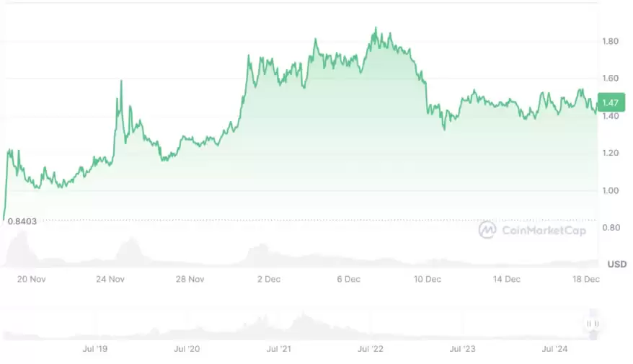Click the 1.00 price axis label
The image size is (633, 364).
610,190
